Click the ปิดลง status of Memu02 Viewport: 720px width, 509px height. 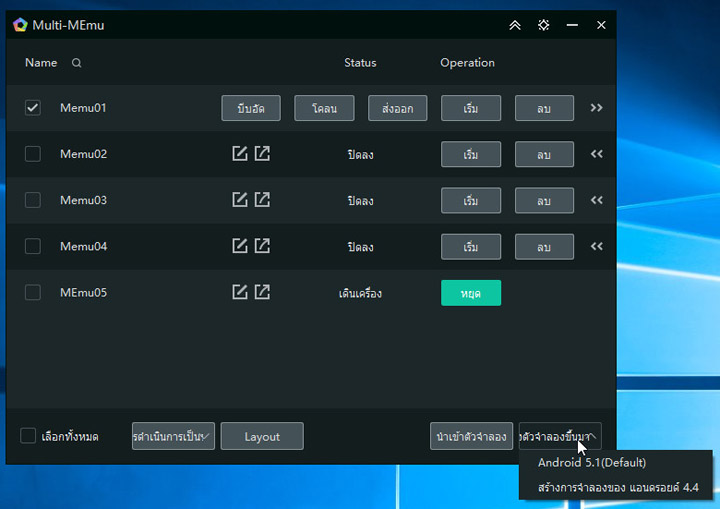pos(360,154)
